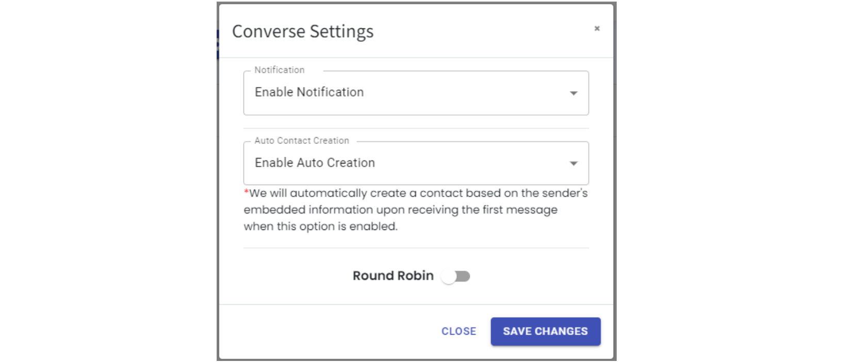The image size is (868, 362).
Task: Click the CLOSE text button
Action: click(458, 331)
